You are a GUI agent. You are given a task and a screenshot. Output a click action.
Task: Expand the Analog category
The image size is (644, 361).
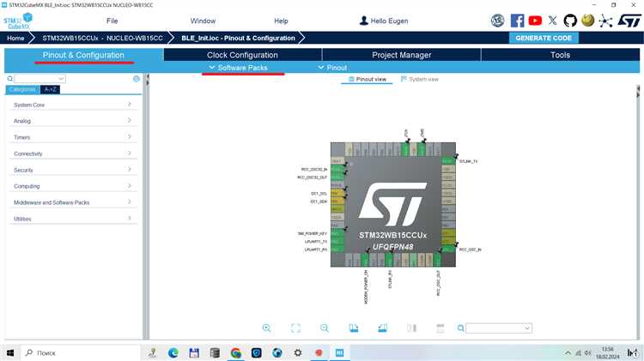73,121
